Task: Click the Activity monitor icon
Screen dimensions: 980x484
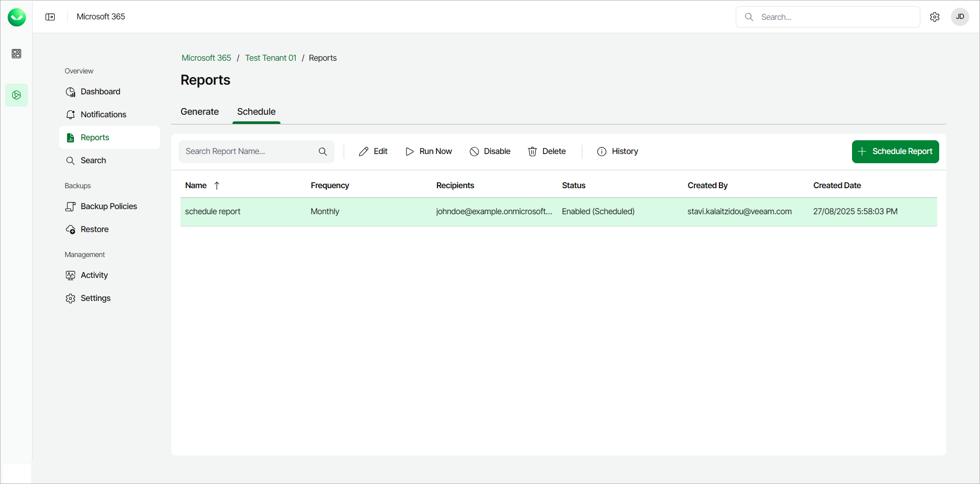Action: pyautogui.click(x=70, y=275)
